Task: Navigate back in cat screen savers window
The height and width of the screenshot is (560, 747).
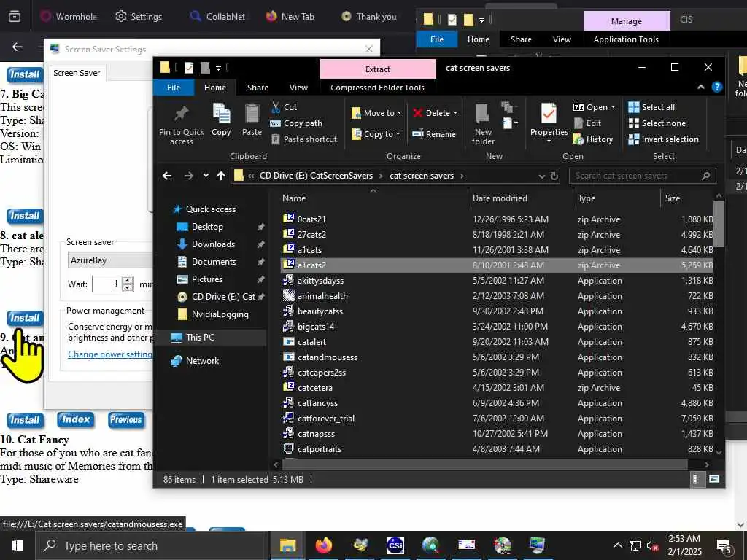Action: pyautogui.click(x=167, y=176)
